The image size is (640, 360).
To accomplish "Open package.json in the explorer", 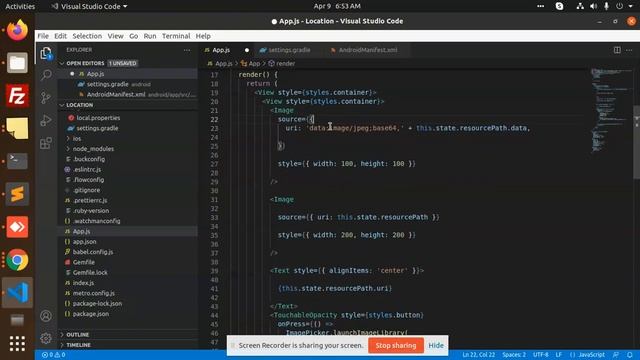I will (91, 314).
